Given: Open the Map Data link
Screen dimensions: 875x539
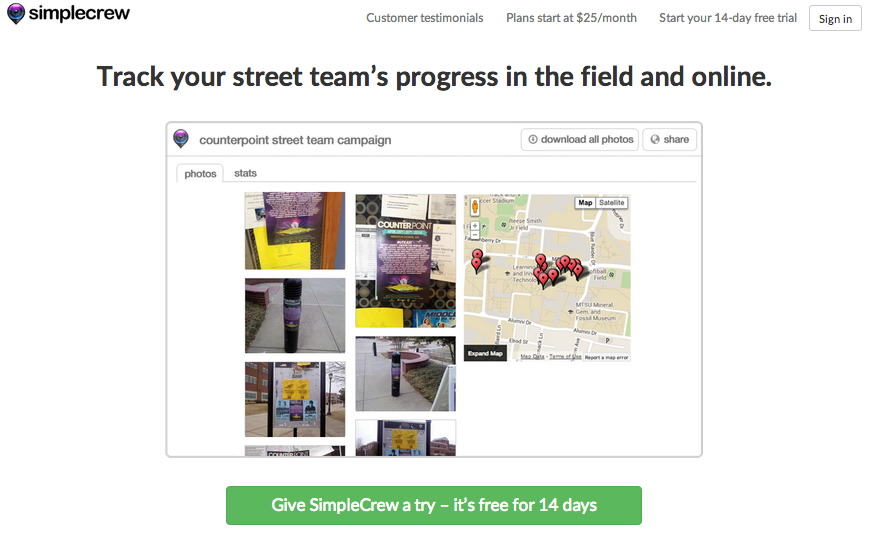Looking at the screenshot, I should [532, 357].
